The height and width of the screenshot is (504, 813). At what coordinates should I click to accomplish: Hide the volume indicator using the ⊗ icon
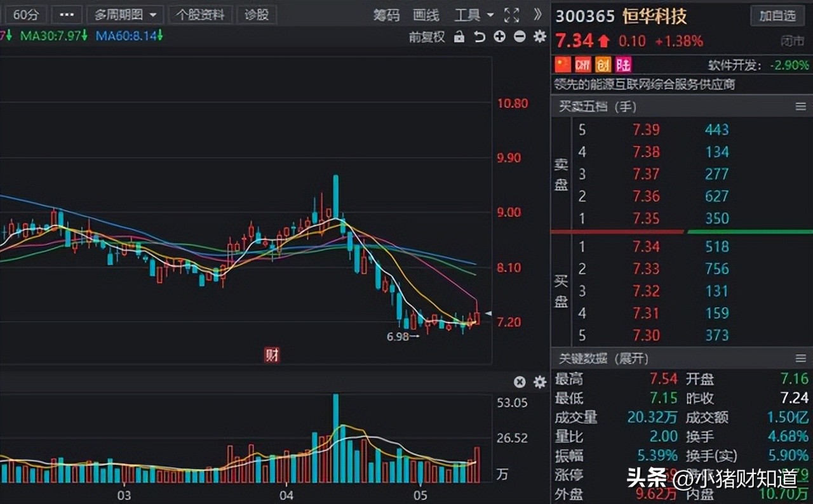520,381
